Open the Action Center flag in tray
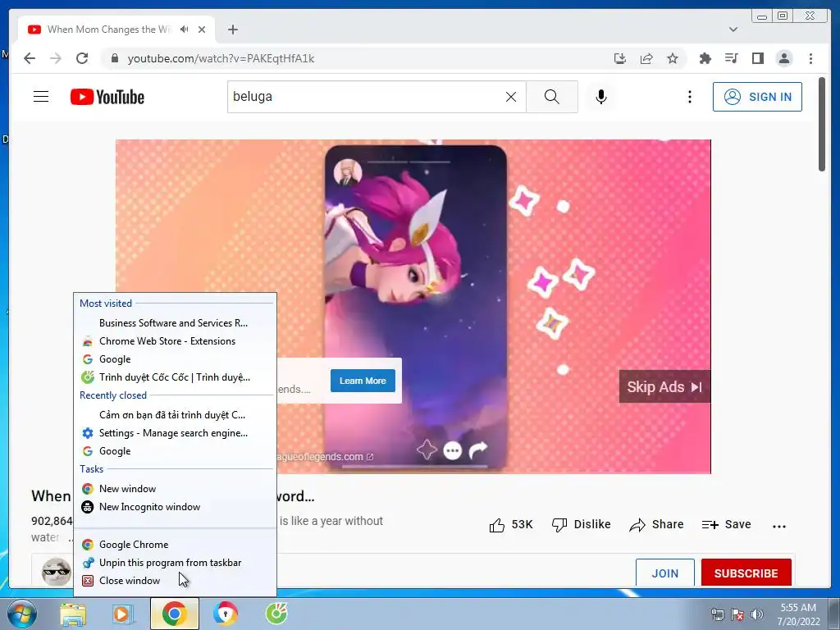 coord(737,614)
